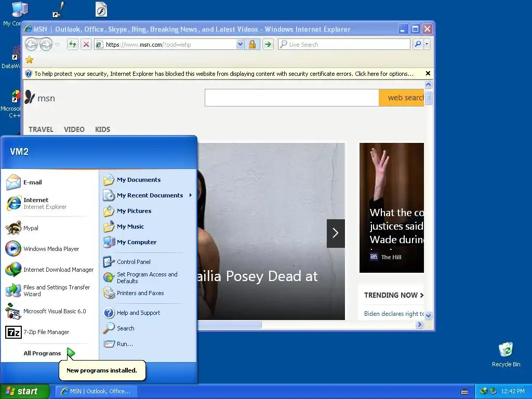Viewport: 532px width, 399px height.
Task: Click the horizontal scrollbar right arrow
Action: [x=420, y=324]
